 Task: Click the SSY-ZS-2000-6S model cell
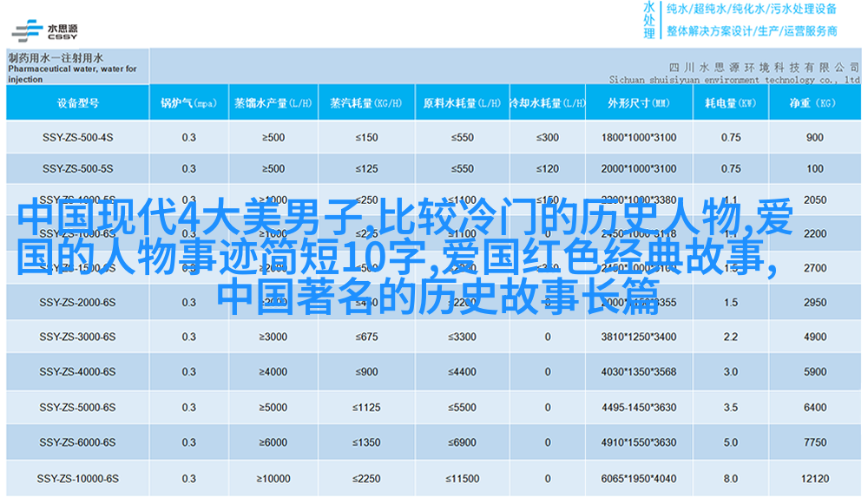[77, 303]
